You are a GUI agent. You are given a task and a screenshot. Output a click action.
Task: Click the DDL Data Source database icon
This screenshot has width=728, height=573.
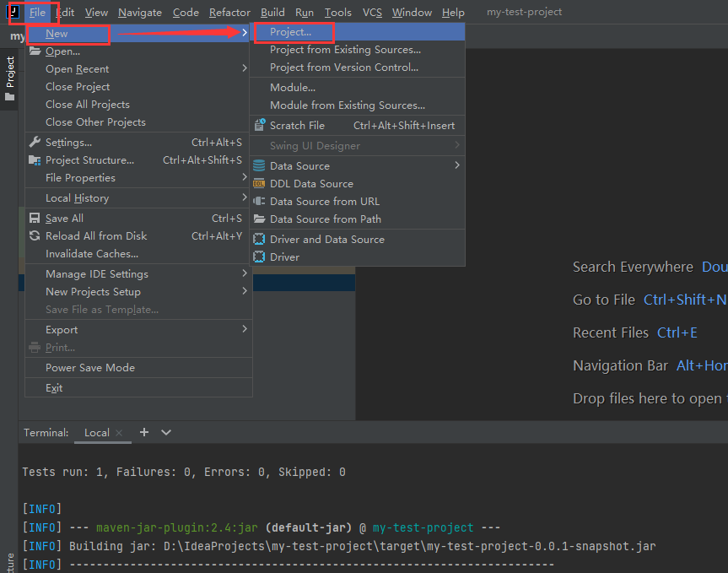tap(259, 183)
